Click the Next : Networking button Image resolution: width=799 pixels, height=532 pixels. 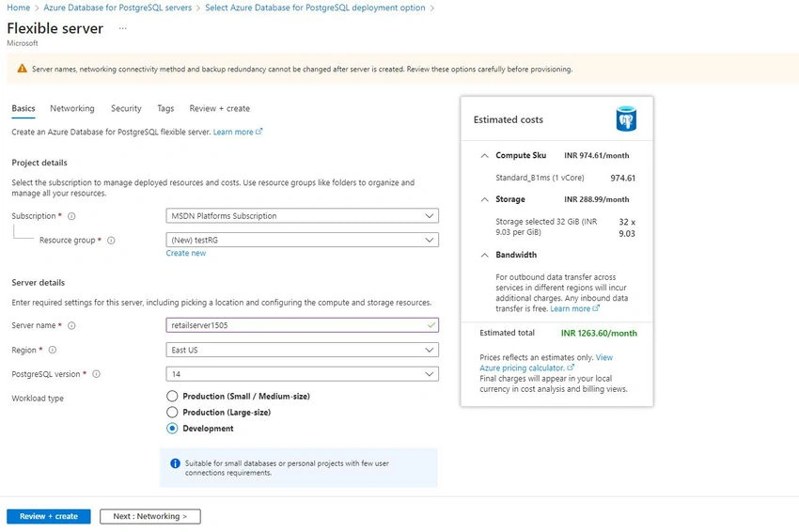coord(150,516)
